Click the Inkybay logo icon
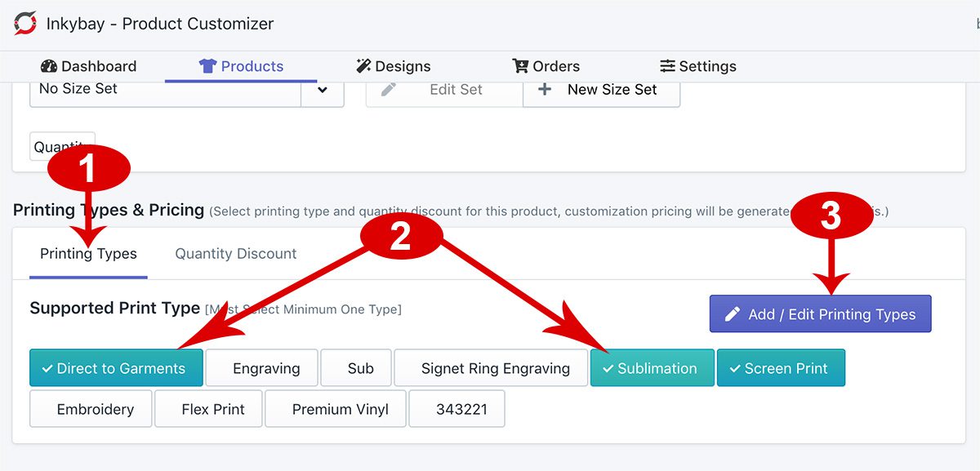 [x=23, y=24]
